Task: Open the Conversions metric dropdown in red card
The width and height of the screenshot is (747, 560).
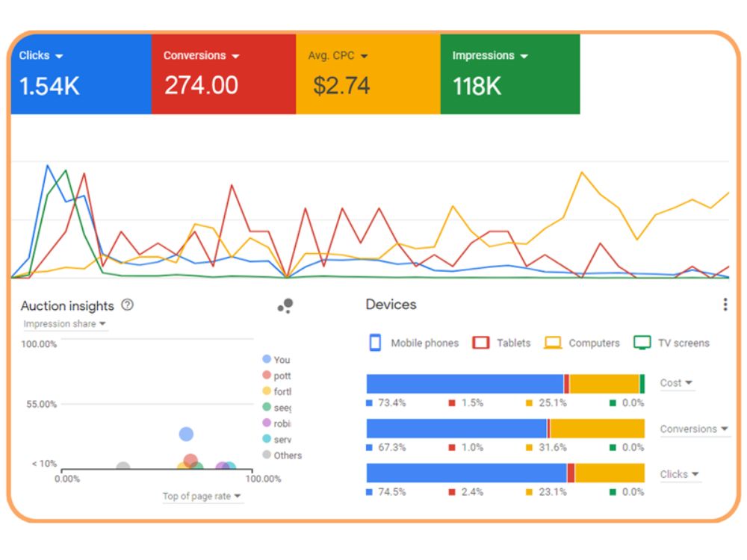Action: tap(201, 56)
